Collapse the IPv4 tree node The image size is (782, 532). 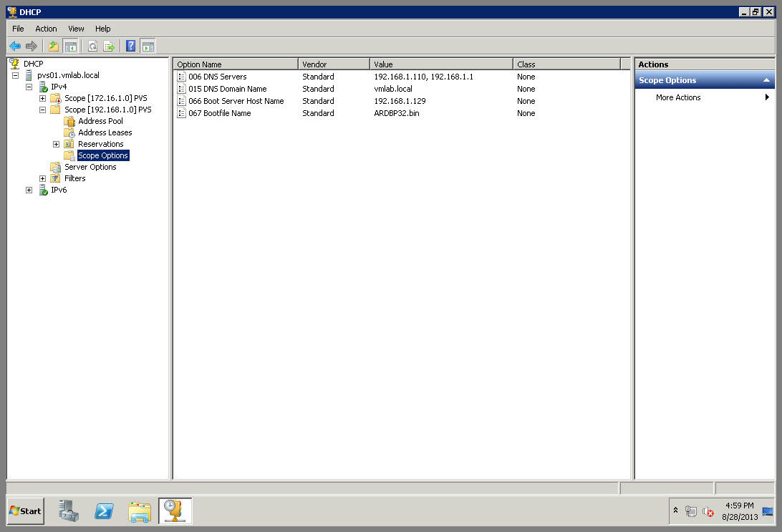click(x=29, y=87)
